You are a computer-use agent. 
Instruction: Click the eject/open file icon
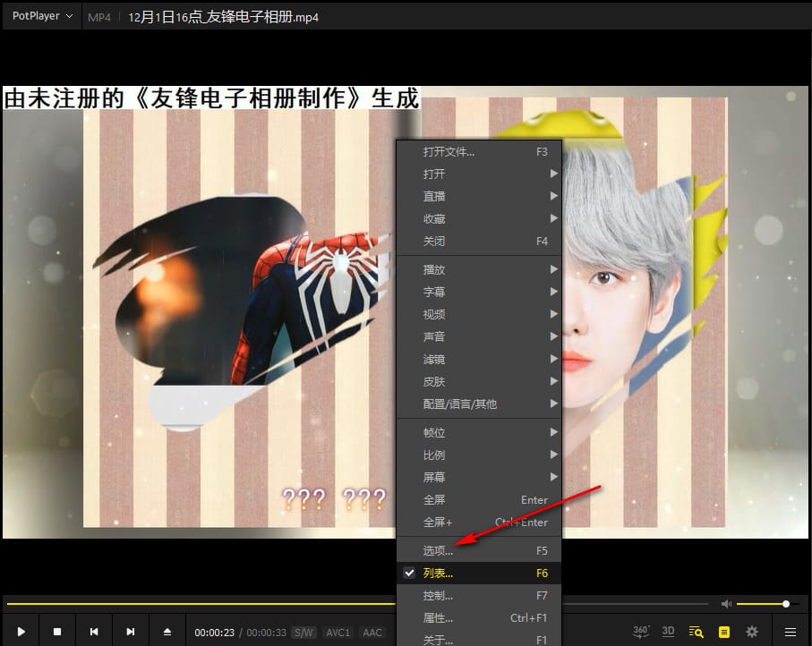point(167,632)
